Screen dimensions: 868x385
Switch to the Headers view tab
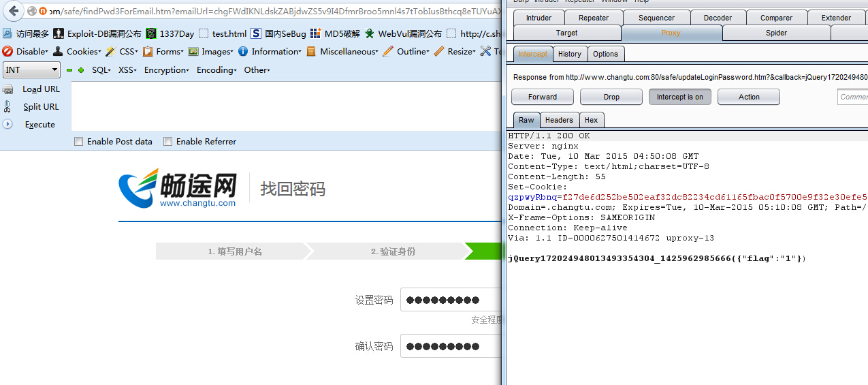click(x=560, y=120)
